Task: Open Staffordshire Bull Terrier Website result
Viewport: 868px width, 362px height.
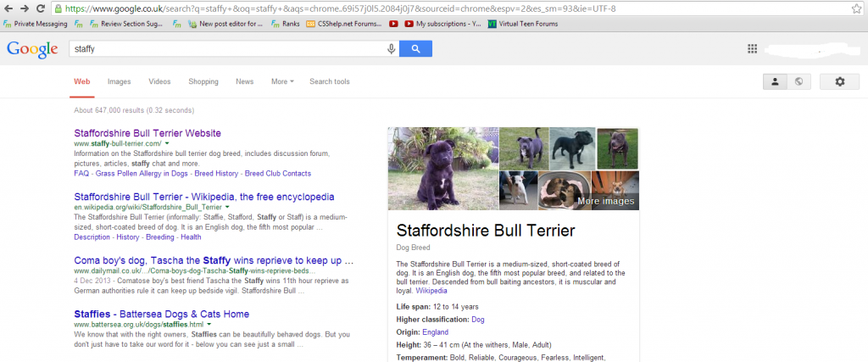Action: (147, 133)
